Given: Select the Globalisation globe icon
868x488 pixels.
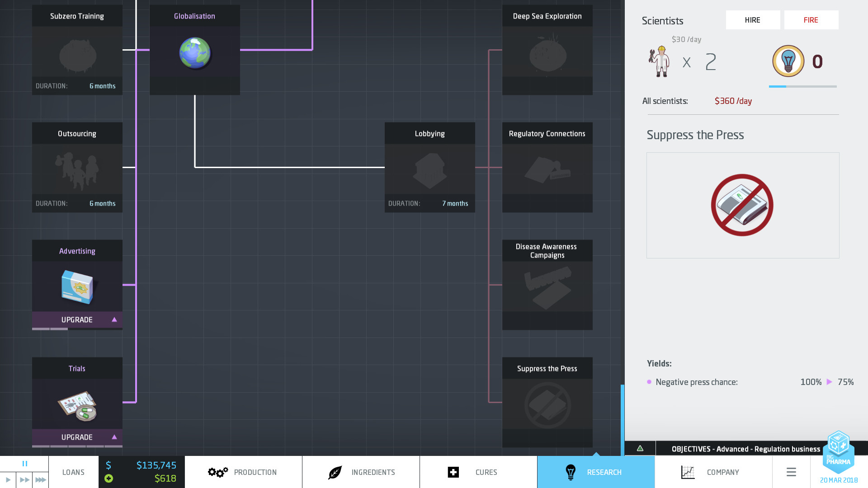Looking at the screenshot, I should point(194,52).
